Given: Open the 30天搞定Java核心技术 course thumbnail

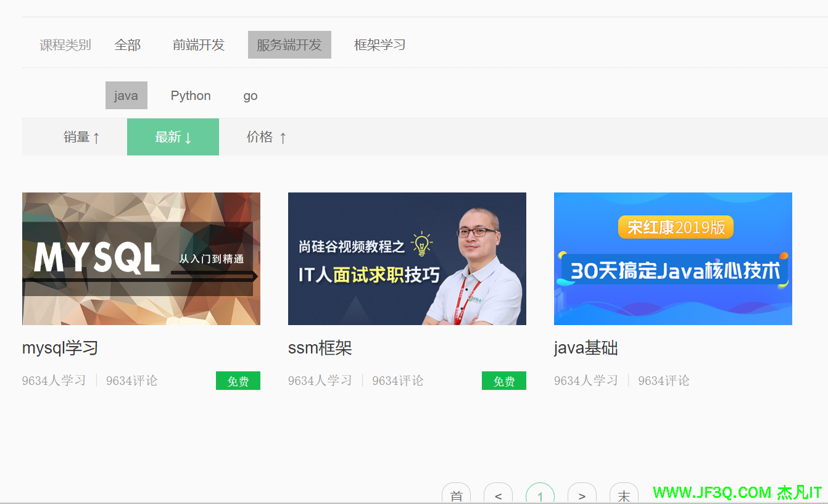Looking at the screenshot, I should click(x=673, y=258).
